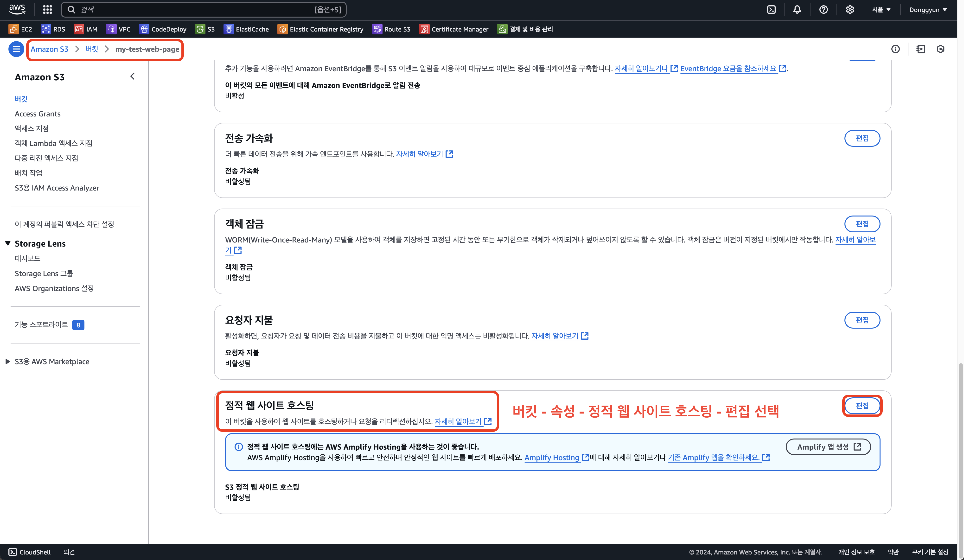Select 객체 Lambda 액세스 지점 in sidebar
The image size is (964, 560).
coord(54,143)
